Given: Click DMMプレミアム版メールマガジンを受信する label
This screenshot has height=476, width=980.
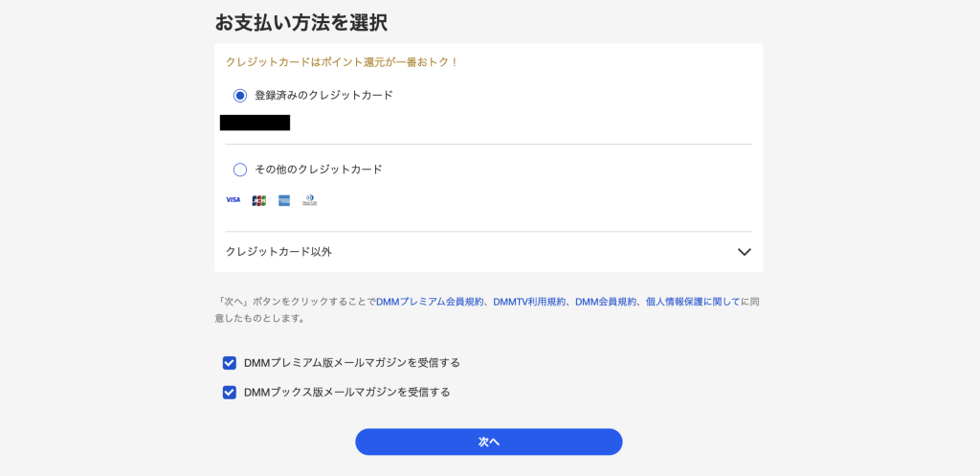Looking at the screenshot, I should (352, 363).
